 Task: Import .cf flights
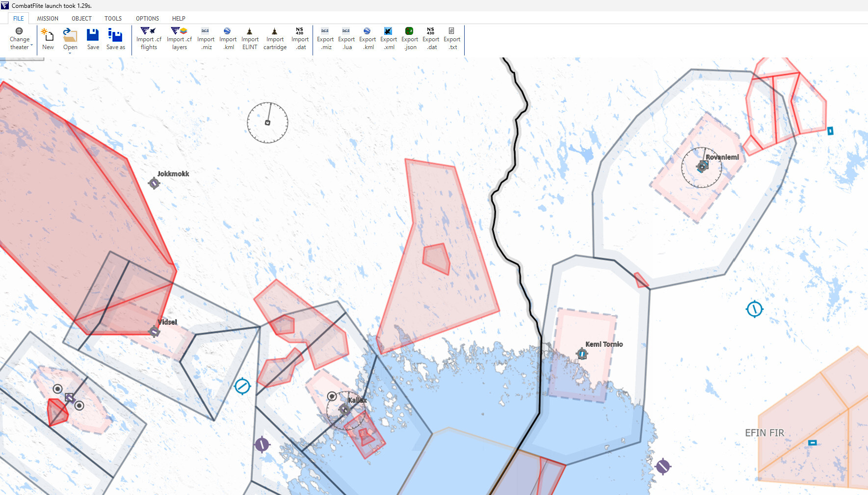coord(149,39)
